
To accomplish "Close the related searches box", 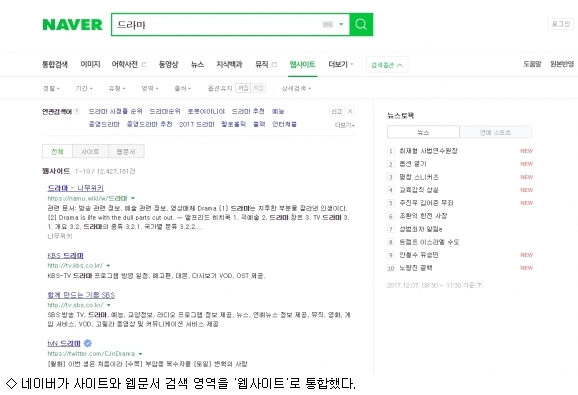I will point(350,111).
